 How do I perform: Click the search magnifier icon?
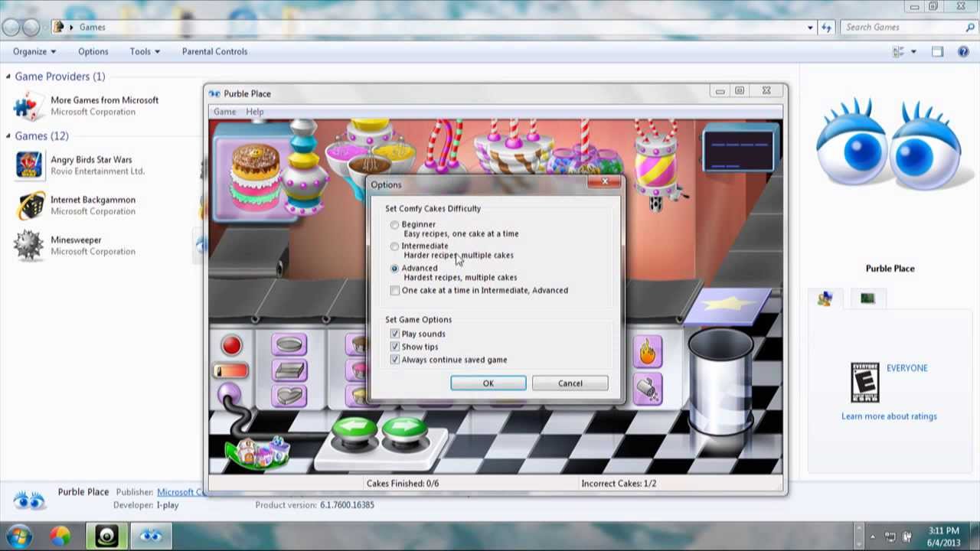pos(970,27)
